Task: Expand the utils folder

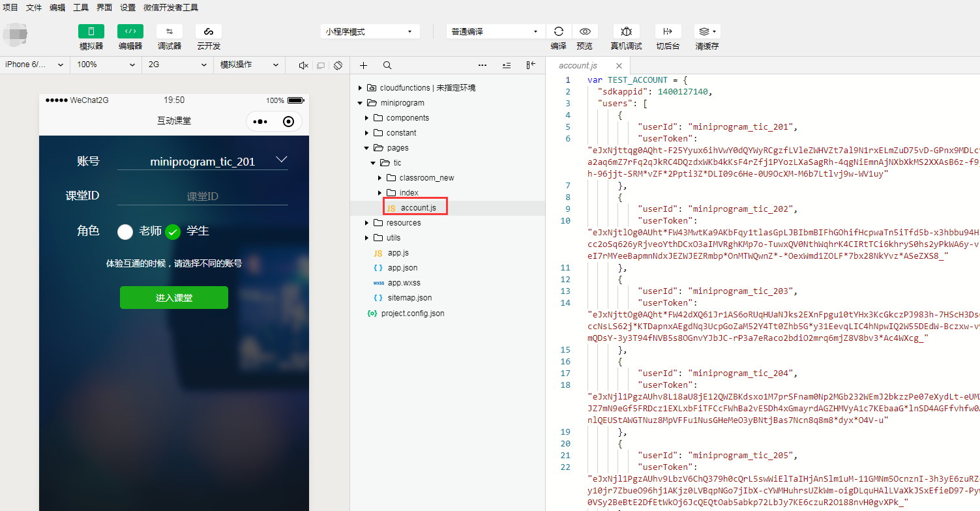Action: click(366, 238)
